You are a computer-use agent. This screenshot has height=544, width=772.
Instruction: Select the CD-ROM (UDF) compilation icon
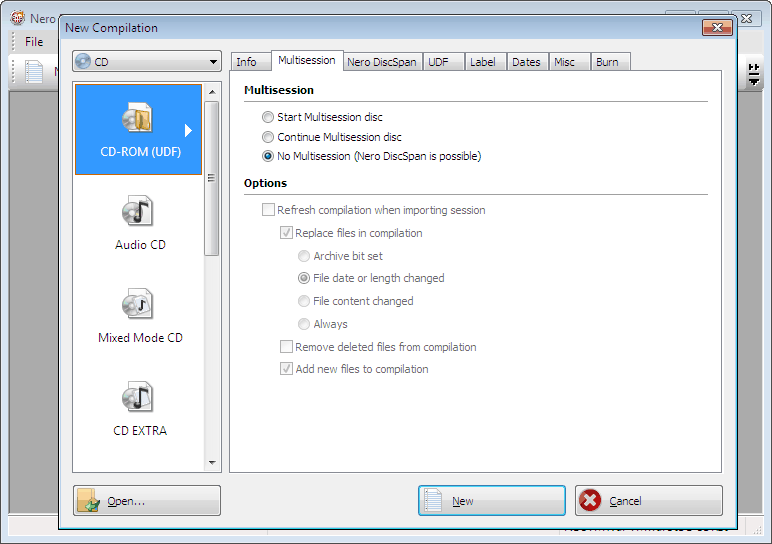(138, 117)
